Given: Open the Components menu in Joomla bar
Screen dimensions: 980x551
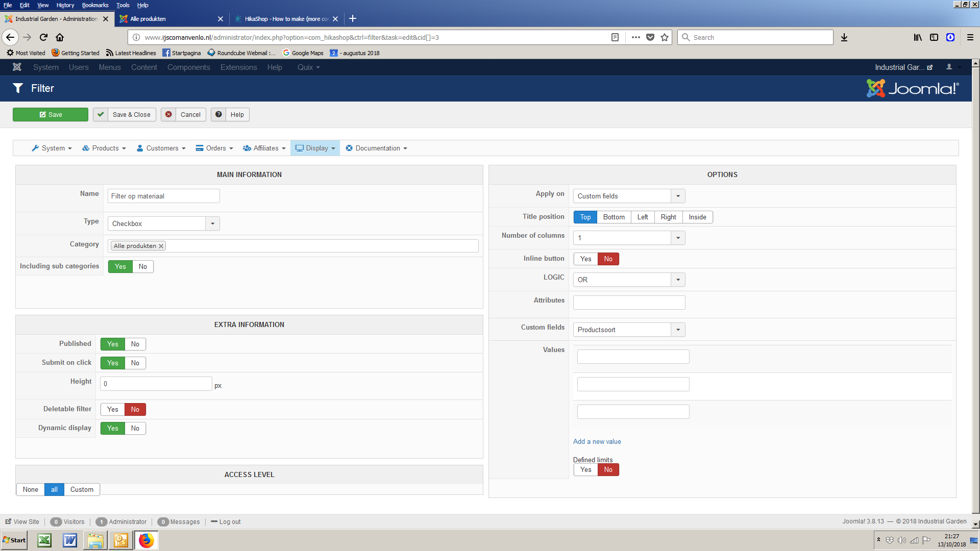Looking at the screenshot, I should pos(188,67).
